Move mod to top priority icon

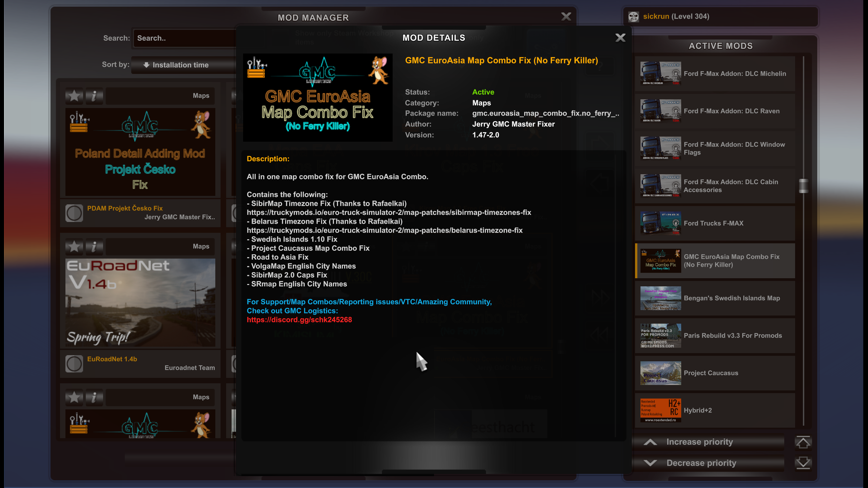(803, 442)
